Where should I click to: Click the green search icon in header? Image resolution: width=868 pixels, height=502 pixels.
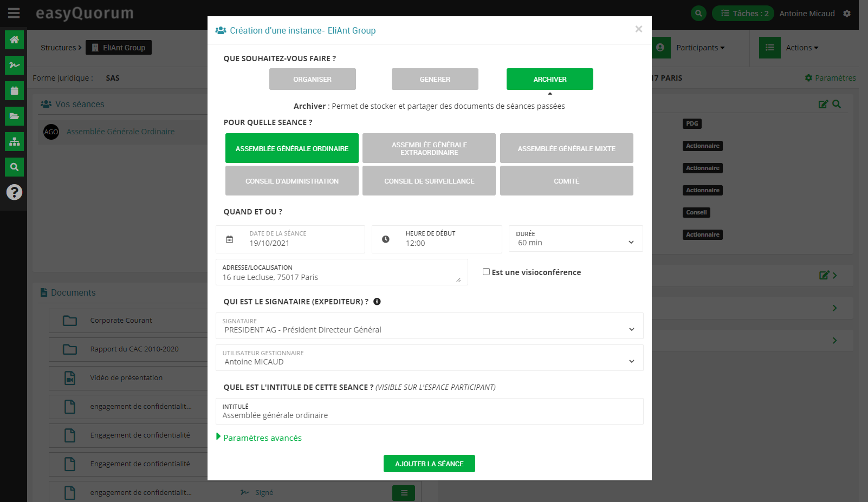[x=698, y=14]
